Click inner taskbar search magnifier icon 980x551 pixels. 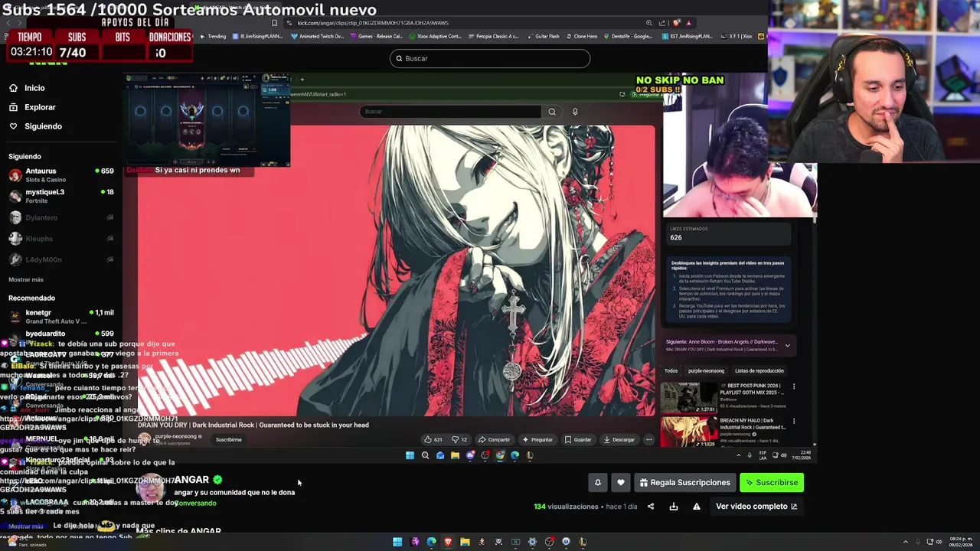coord(425,455)
